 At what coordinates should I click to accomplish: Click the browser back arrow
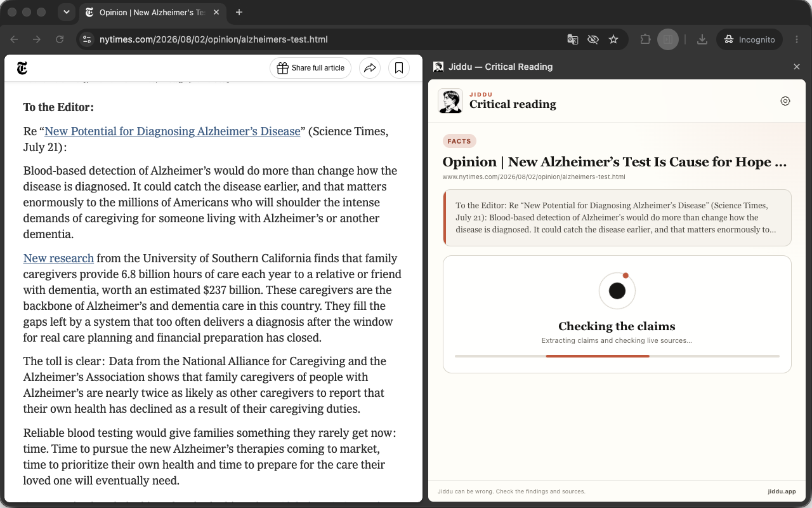[x=14, y=39]
